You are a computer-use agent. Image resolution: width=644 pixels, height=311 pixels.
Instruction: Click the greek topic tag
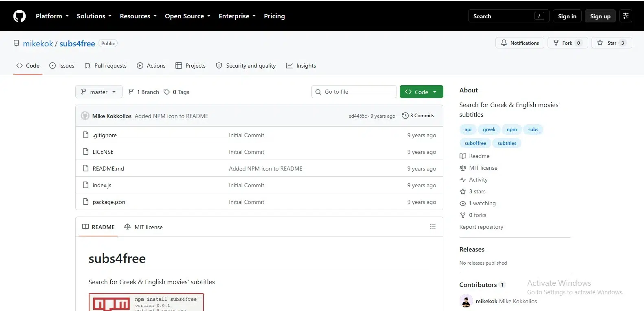click(x=489, y=129)
